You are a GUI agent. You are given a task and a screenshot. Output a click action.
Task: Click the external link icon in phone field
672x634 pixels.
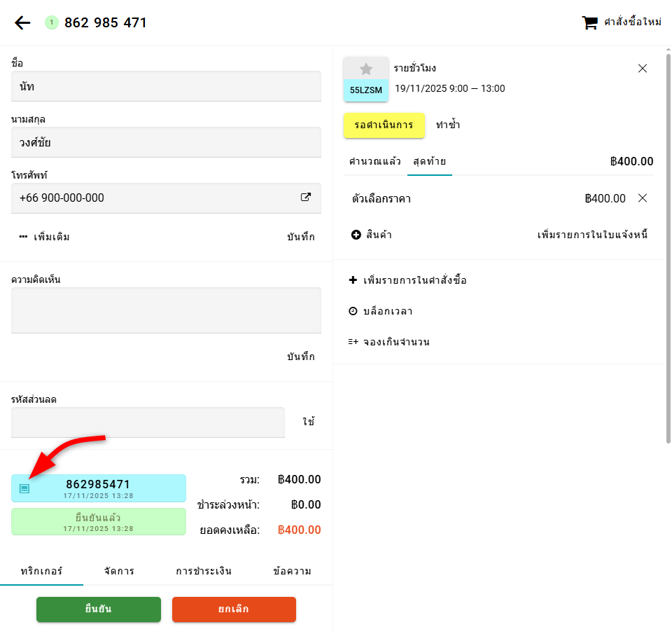click(x=306, y=198)
